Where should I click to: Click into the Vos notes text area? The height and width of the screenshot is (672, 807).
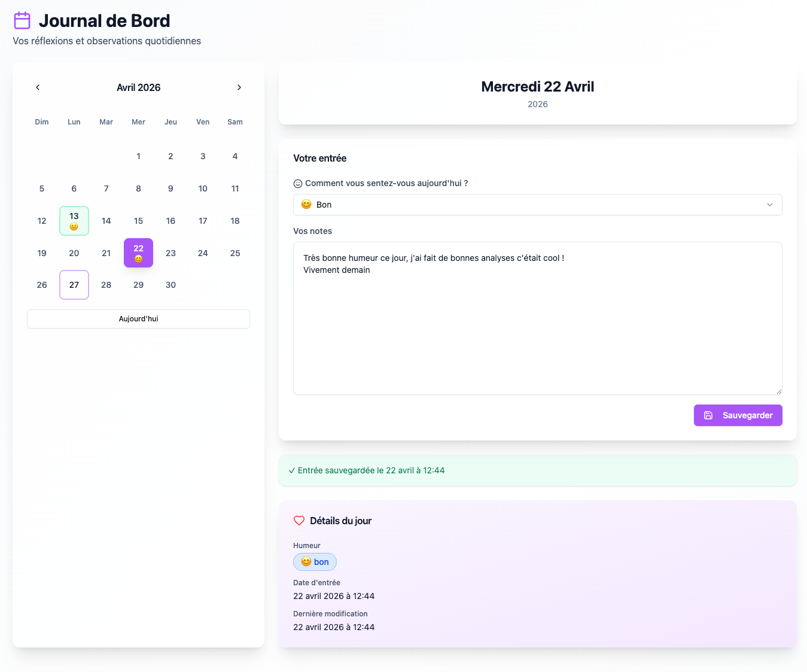click(x=538, y=318)
